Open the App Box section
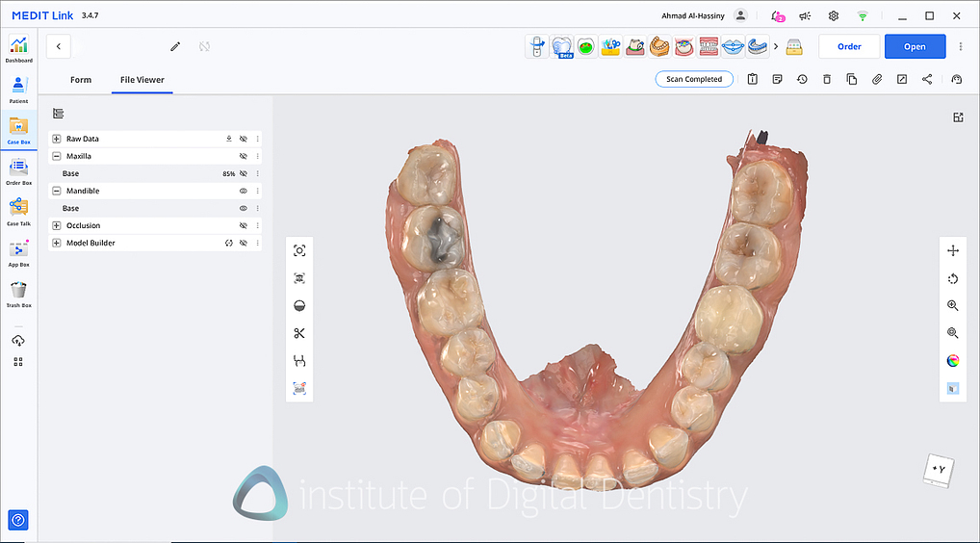This screenshot has height=543, width=980. (18, 253)
